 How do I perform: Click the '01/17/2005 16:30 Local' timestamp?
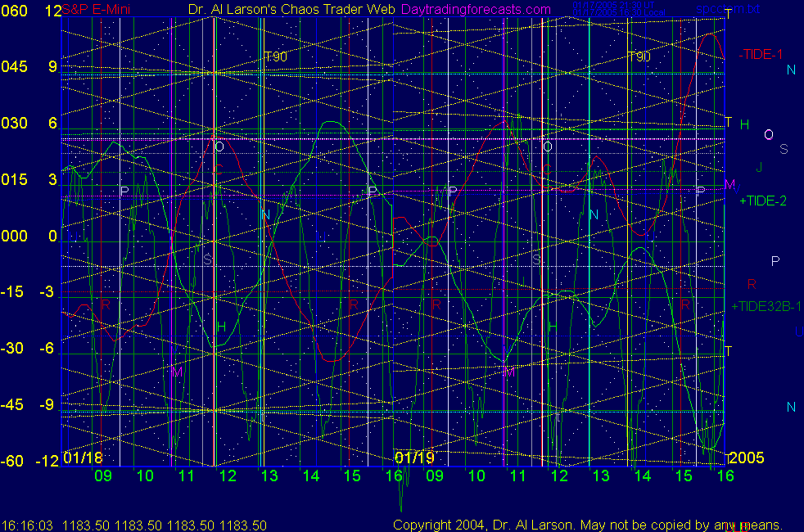coord(619,12)
